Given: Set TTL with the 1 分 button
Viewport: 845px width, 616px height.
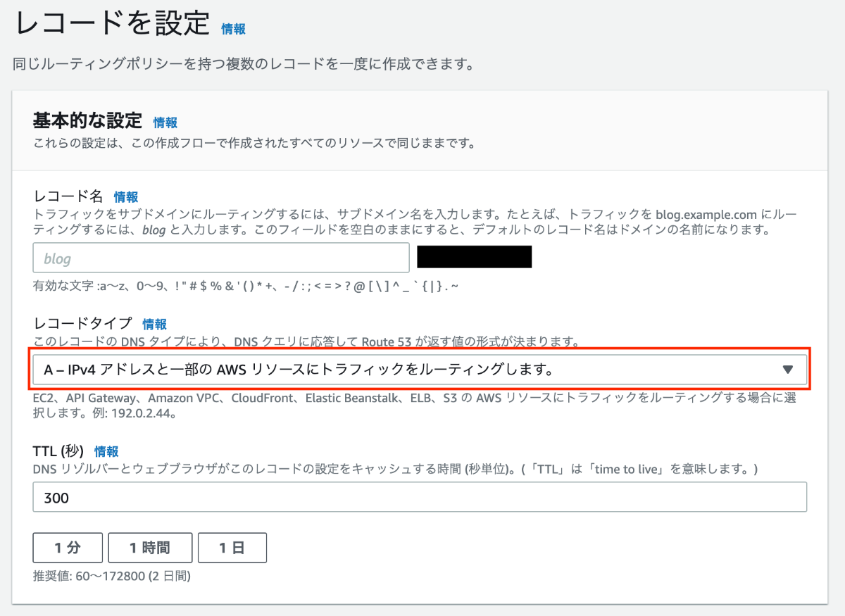Looking at the screenshot, I should click(x=68, y=548).
